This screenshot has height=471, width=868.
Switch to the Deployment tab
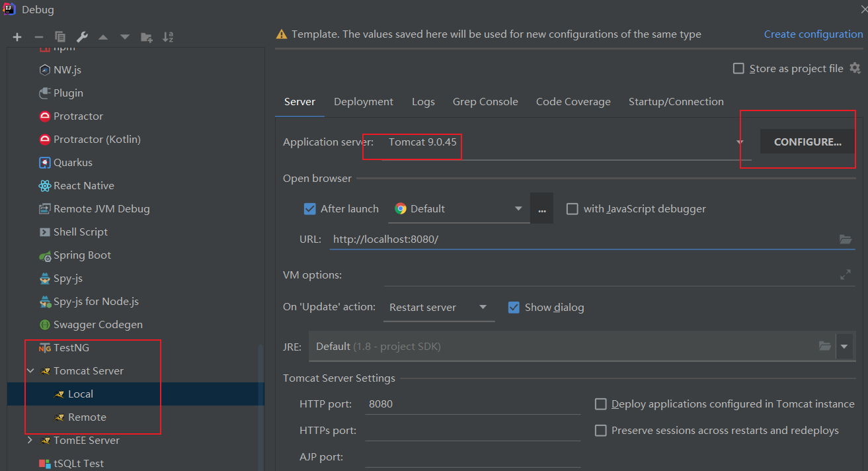pos(364,102)
